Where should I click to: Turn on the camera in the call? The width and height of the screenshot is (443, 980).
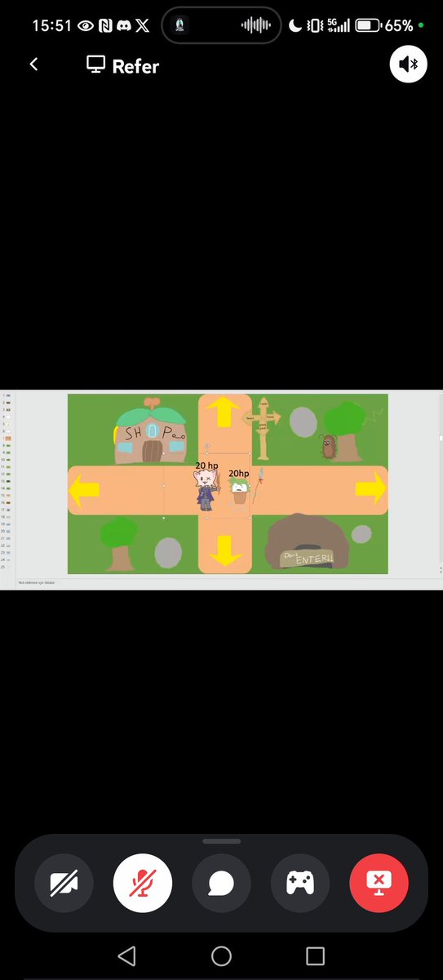tap(64, 883)
